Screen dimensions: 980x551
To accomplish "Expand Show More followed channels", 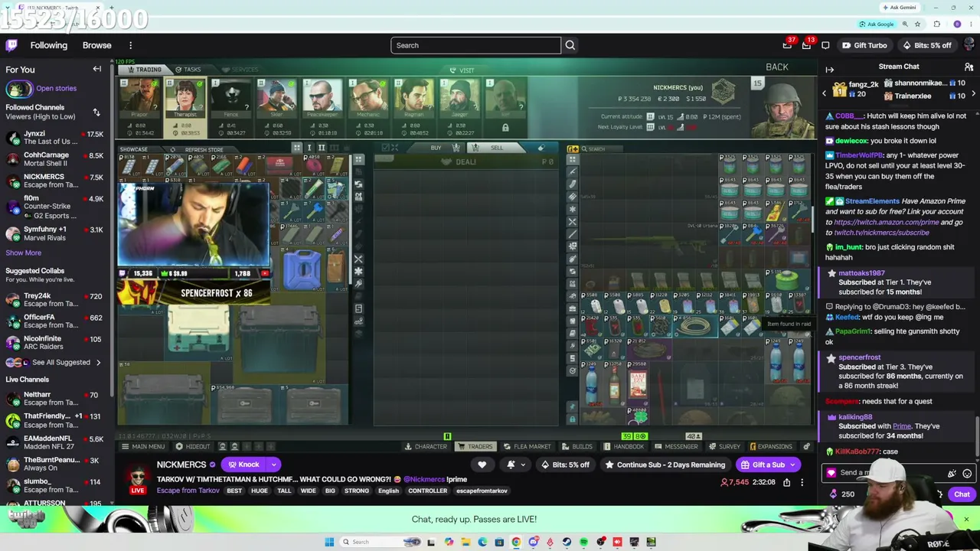I will coord(24,253).
